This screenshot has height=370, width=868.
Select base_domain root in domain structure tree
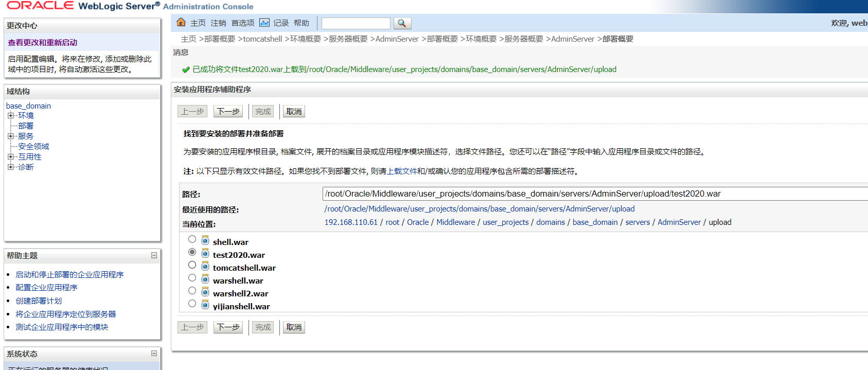[29, 106]
